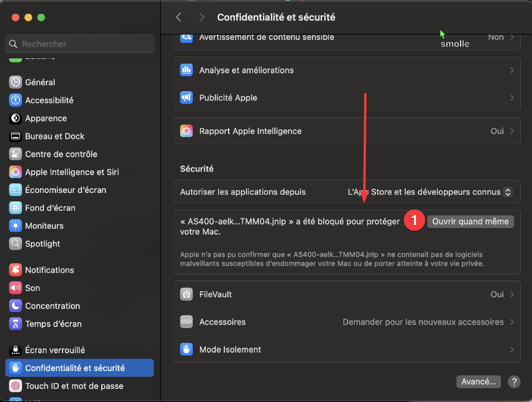Go back with the left arrow button
Image resolution: width=532 pixels, height=402 pixels.
pos(179,17)
